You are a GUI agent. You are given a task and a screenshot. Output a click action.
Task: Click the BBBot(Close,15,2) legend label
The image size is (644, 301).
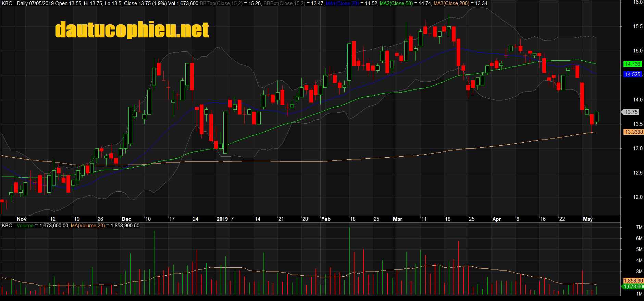284,3
